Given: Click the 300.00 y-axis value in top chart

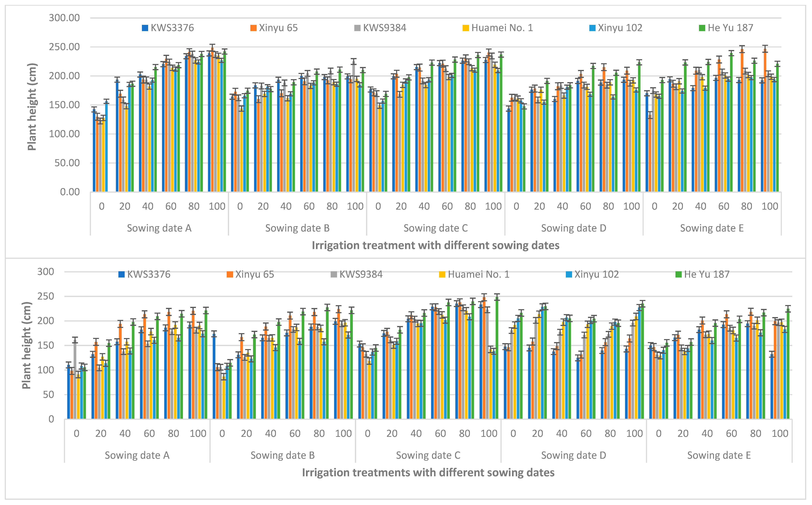Looking at the screenshot, I should (64, 18).
